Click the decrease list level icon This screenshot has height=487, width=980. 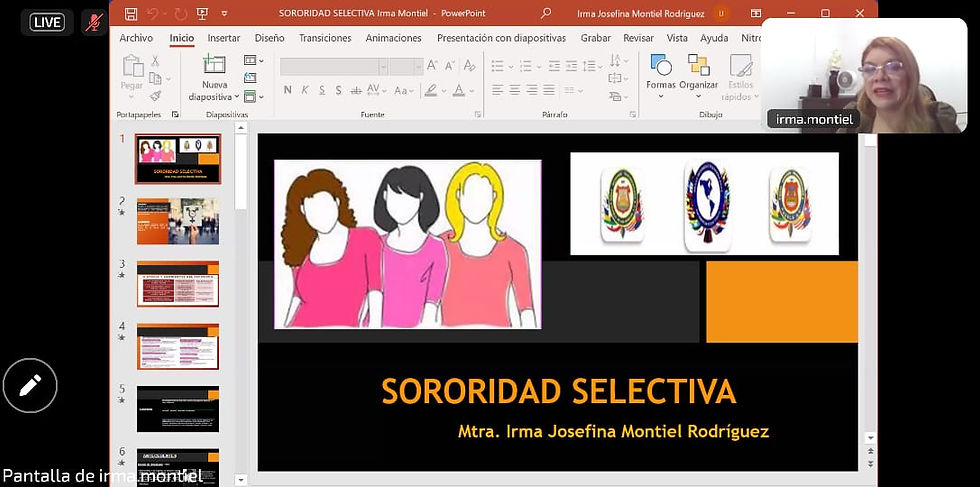tap(554, 66)
